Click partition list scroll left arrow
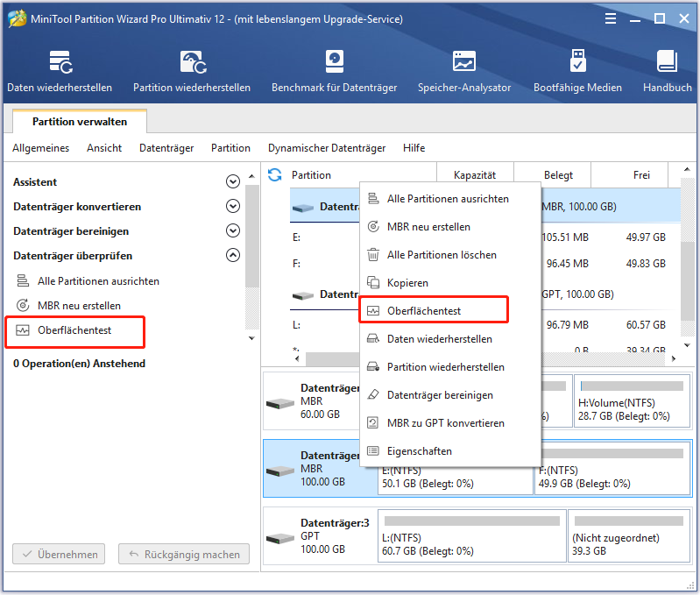The width and height of the screenshot is (700, 595). [297, 358]
